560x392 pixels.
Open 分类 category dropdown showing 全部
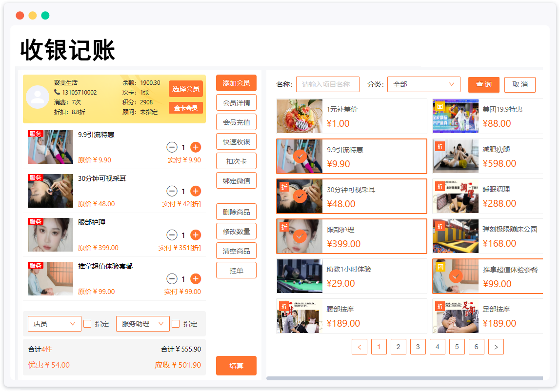coord(423,84)
